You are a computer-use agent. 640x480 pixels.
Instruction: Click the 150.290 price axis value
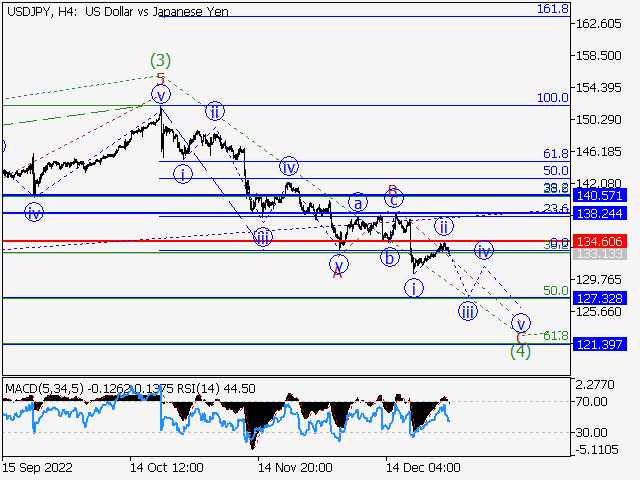point(598,120)
